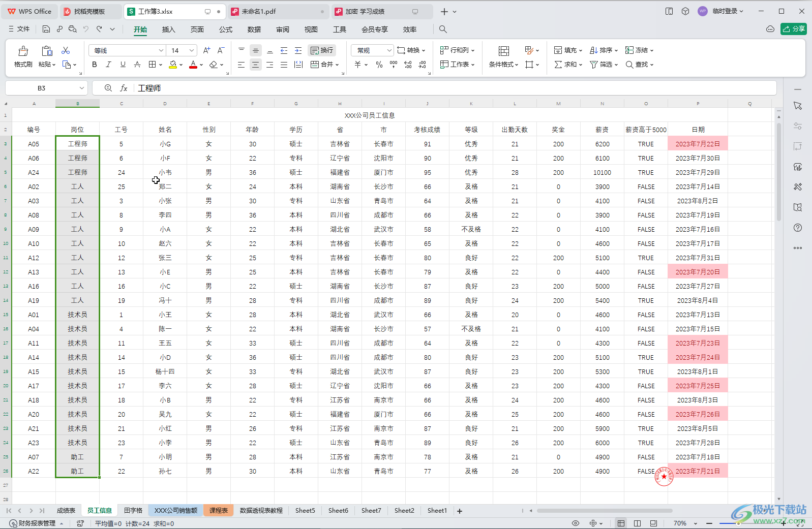Image resolution: width=812 pixels, height=529 pixels.
Task: Click the Save icon in quick access toolbar
Action: point(46,29)
